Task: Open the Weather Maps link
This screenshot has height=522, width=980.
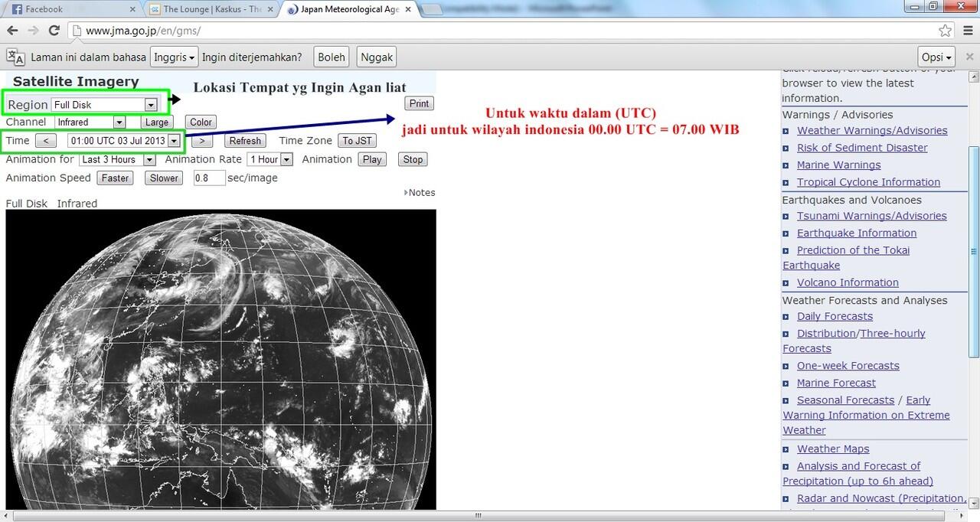Action: [x=833, y=449]
